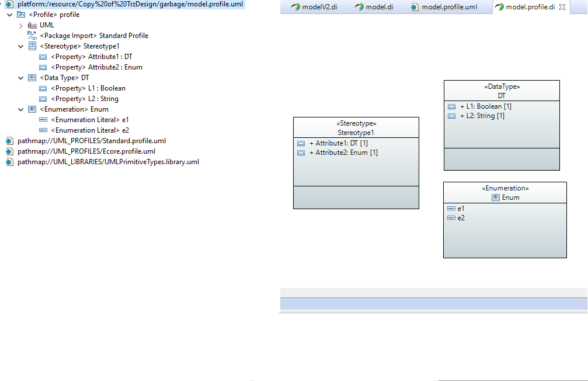Select the platform:/resource model.profile.uml root row
This screenshot has width=588, height=381.
(x=130, y=5)
